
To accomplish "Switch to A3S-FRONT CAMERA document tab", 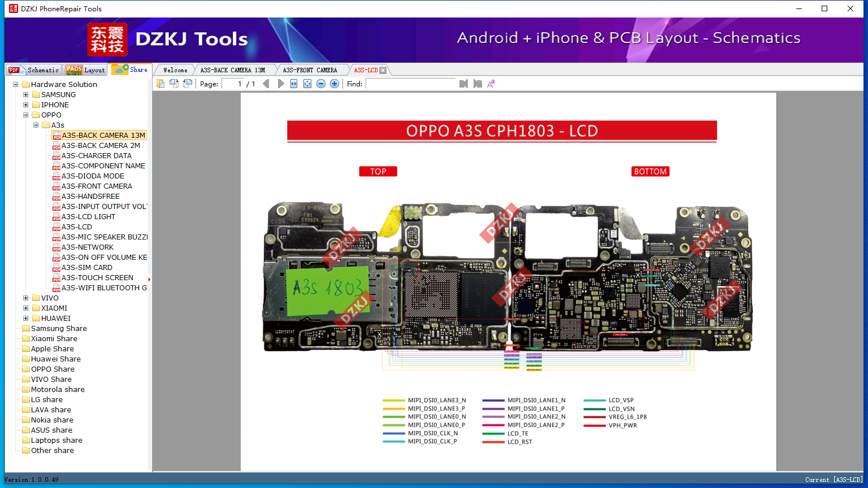I will tap(310, 70).
